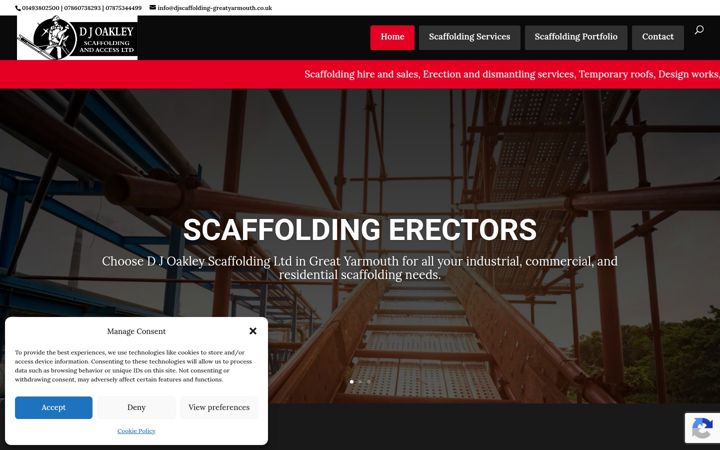Viewport: 720px width, 450px height.
Task: Click View preferences button
Action: (x=219, y=407)
